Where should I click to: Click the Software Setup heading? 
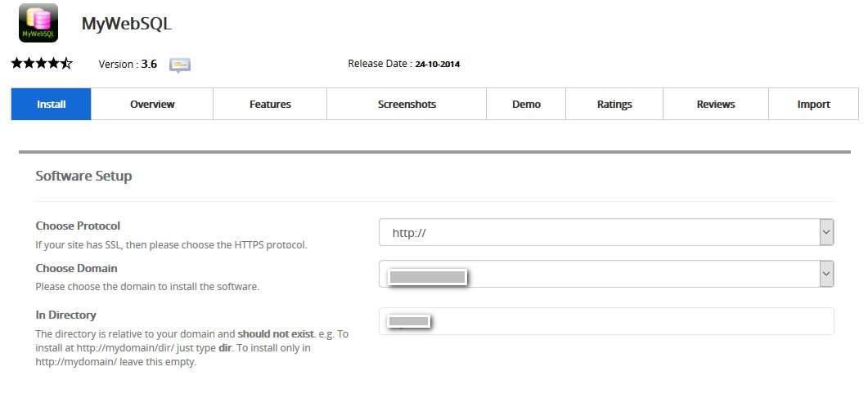[83, 177]
